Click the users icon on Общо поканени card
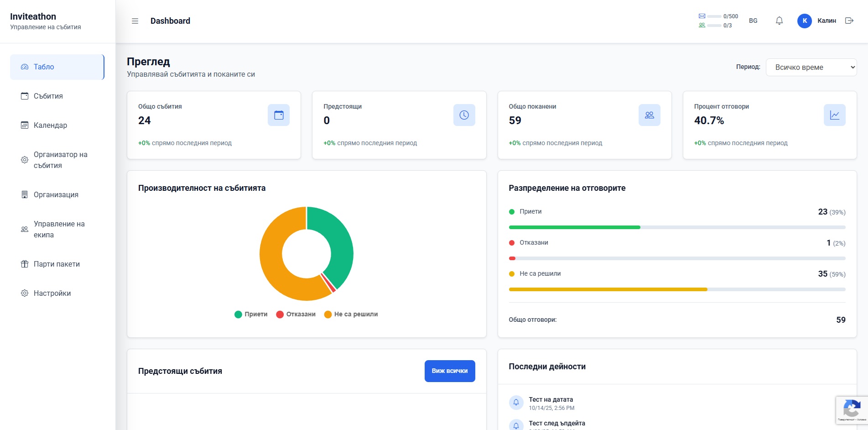The image size is (868, 430). click(649, 115)
